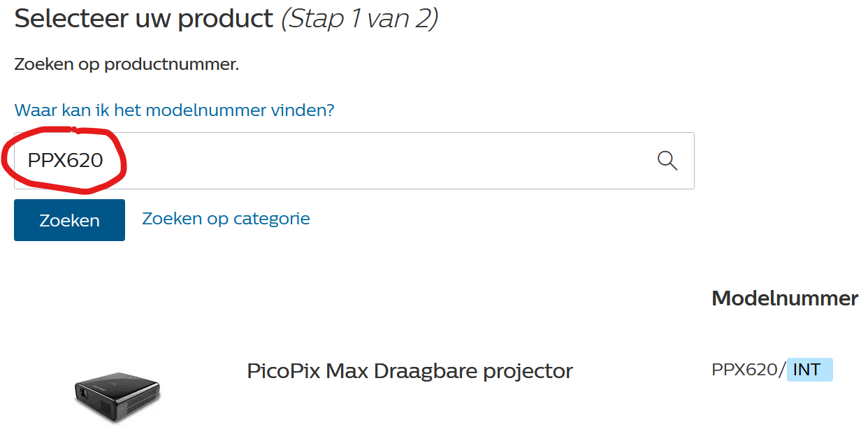Click the blue Zoeken button
The image size is (868, 434).
pyautogui.click(x=70, y=220)
